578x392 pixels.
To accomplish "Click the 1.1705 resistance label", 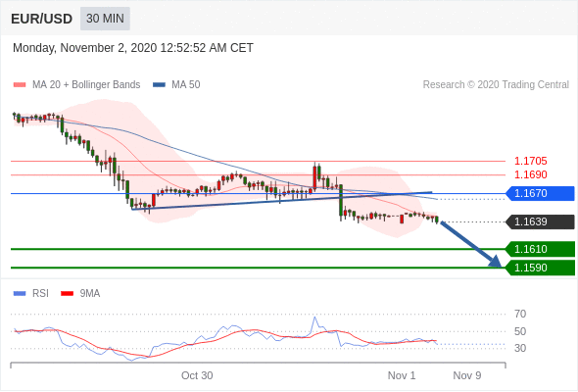I will (x=530, y=161).
